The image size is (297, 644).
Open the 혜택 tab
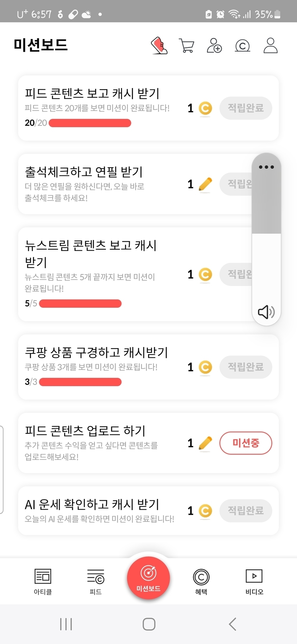201,581
